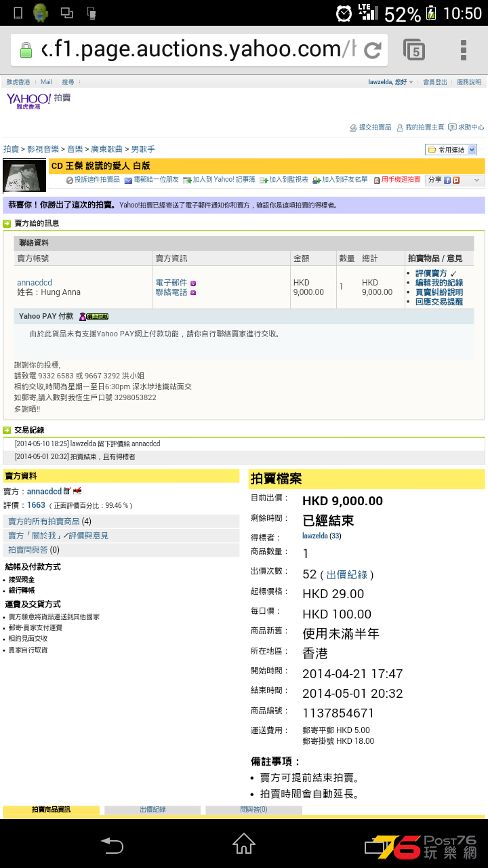488x868 pixels.
Task: Open 服務說明 help link
Action: click(469, 82)
